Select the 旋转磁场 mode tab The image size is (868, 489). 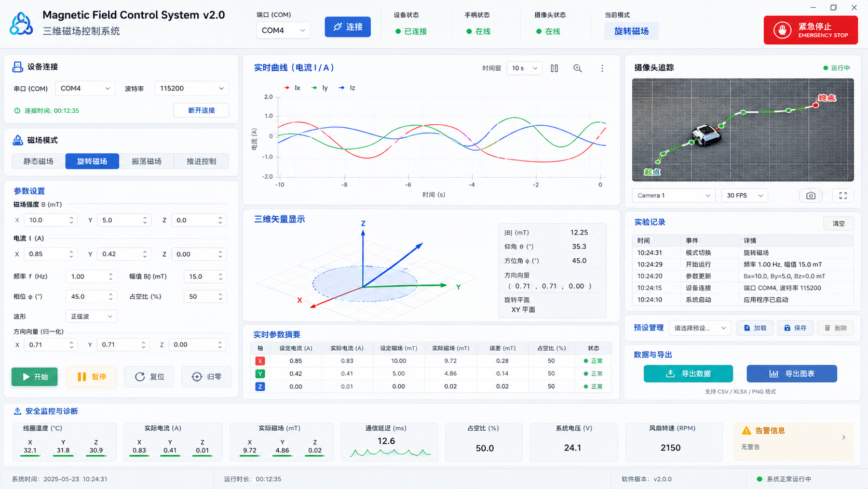pos(92,161)
